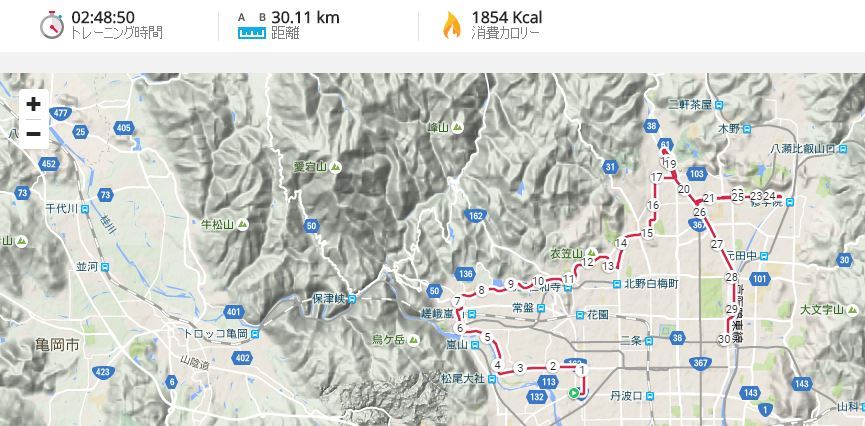Select kilometer marker 8 on route

pos(482,290)
